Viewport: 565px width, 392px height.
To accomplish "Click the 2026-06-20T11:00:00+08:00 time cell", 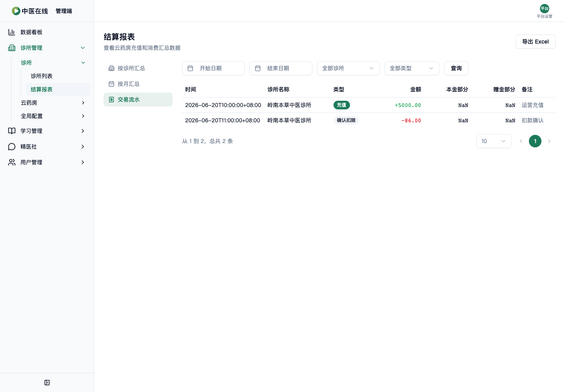I will pos(223,120).
